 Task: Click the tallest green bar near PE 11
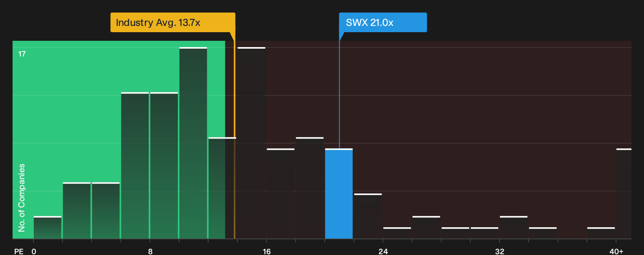pyautogui.click(x=193, y=143)
